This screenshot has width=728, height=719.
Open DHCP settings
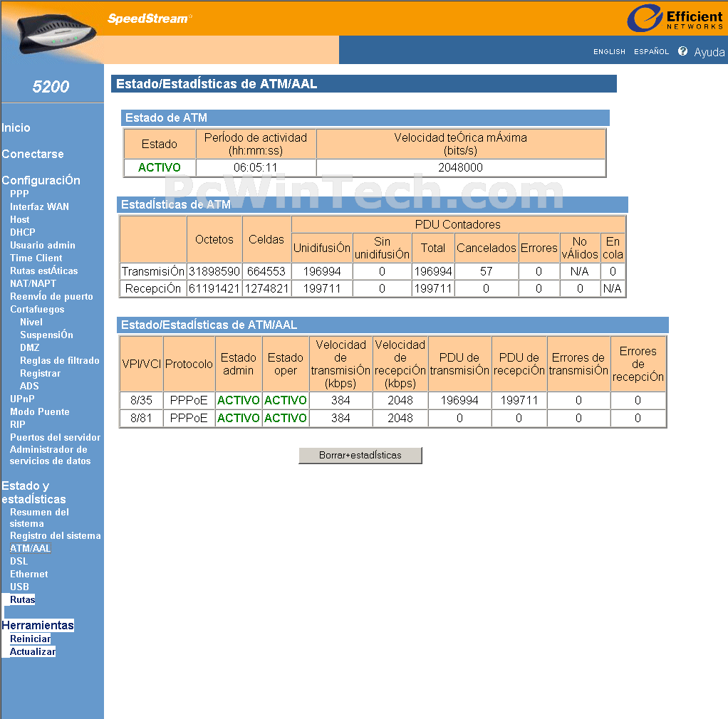click(23, 232)
